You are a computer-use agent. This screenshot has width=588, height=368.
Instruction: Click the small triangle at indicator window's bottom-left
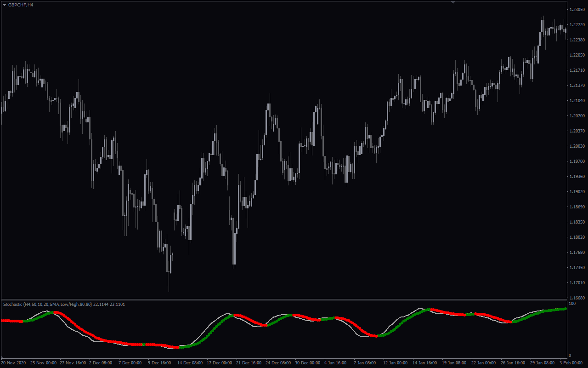[2, 357]
